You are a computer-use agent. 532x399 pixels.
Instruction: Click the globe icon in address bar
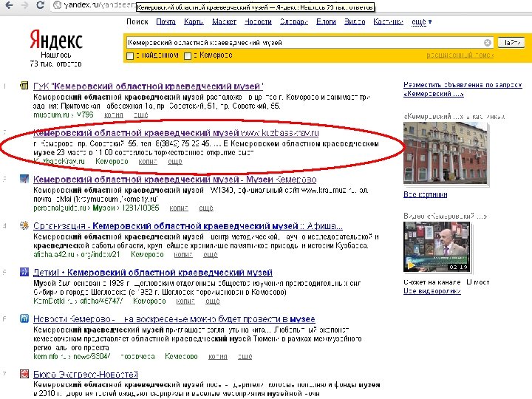58,5
